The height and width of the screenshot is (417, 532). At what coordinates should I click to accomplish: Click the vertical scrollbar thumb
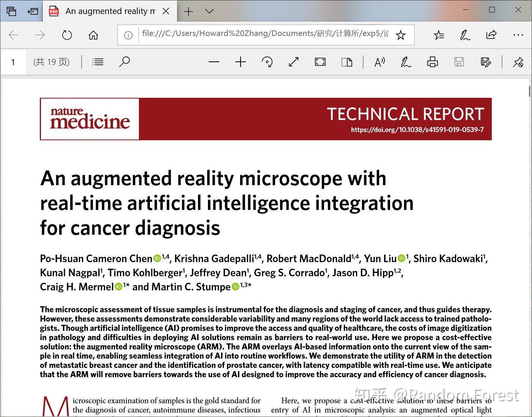530,91
